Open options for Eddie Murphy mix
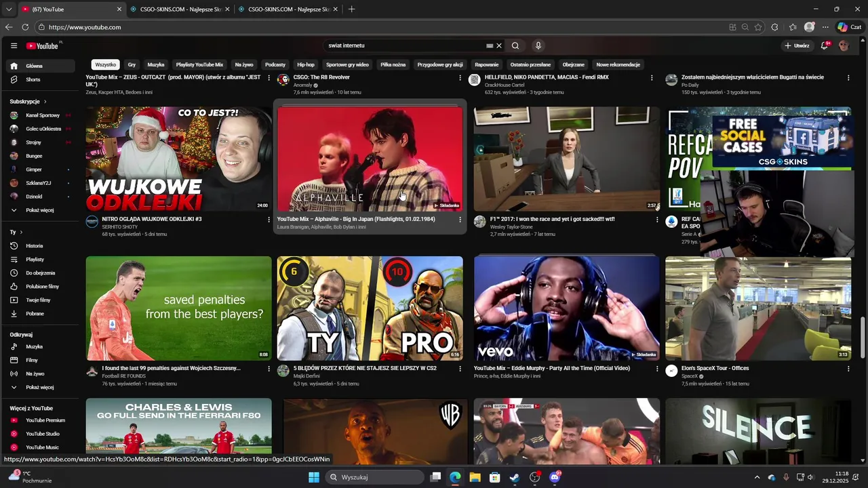 click(656, 369)
